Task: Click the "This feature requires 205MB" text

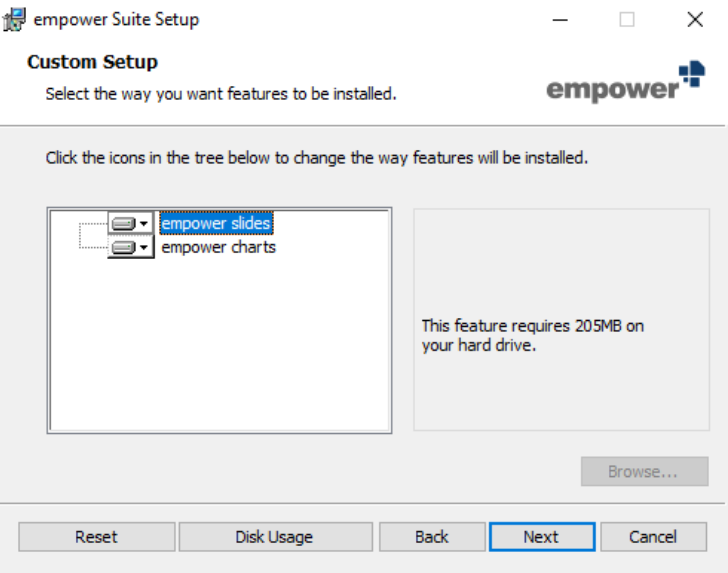Action: (x=533, y=335)
